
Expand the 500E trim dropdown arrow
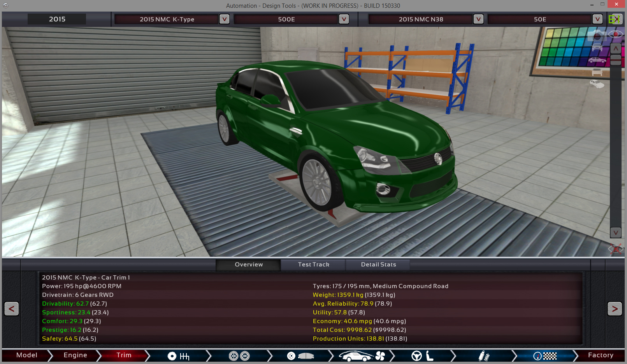[x=344, y=19]
